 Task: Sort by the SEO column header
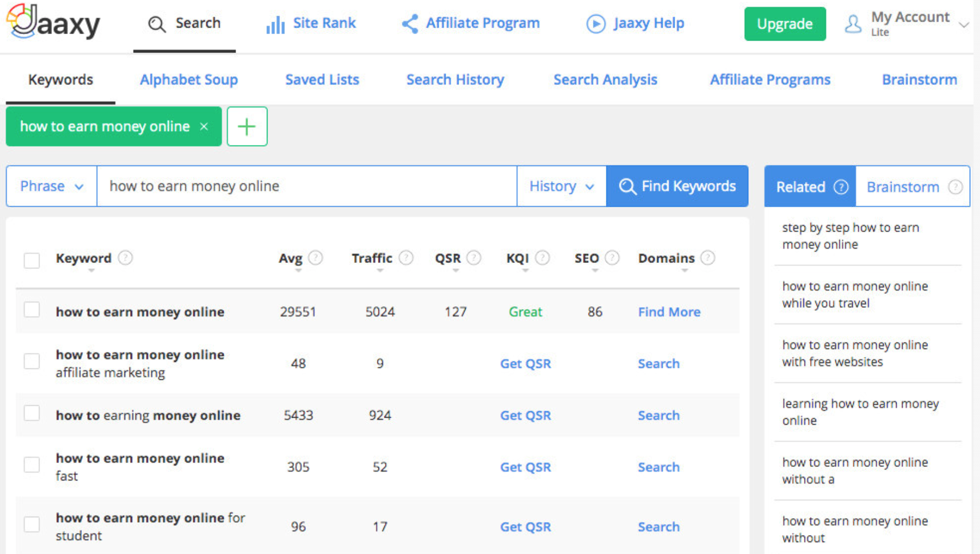(x=587, y=259)
